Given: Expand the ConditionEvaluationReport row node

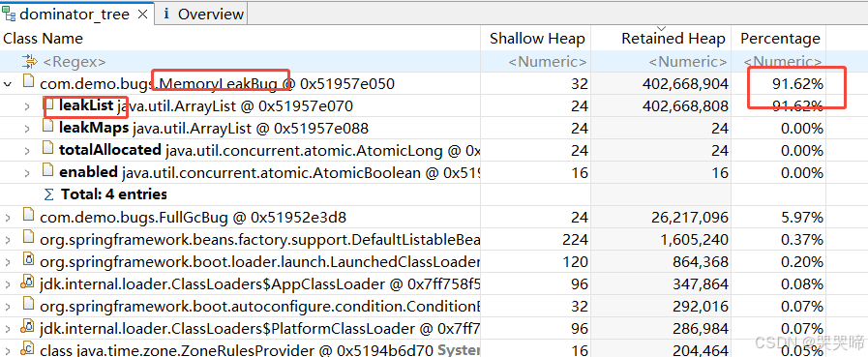Looking at the screenshot, I should point(7,306).
